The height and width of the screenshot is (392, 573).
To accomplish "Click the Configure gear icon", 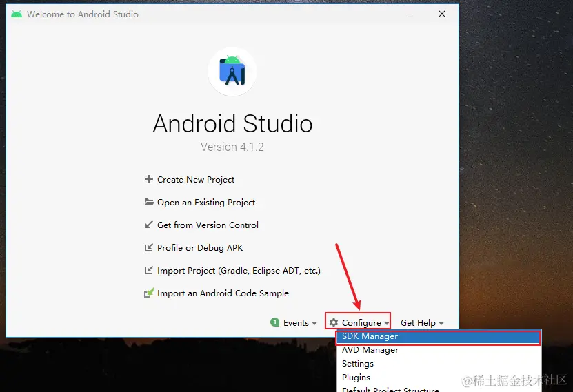I will point(334,322).
